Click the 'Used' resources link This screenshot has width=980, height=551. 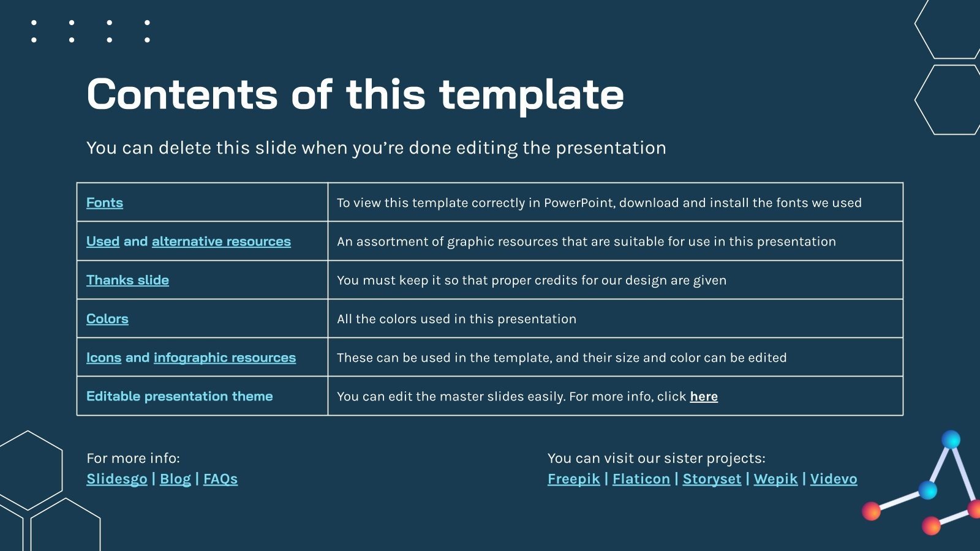point(103,241)
